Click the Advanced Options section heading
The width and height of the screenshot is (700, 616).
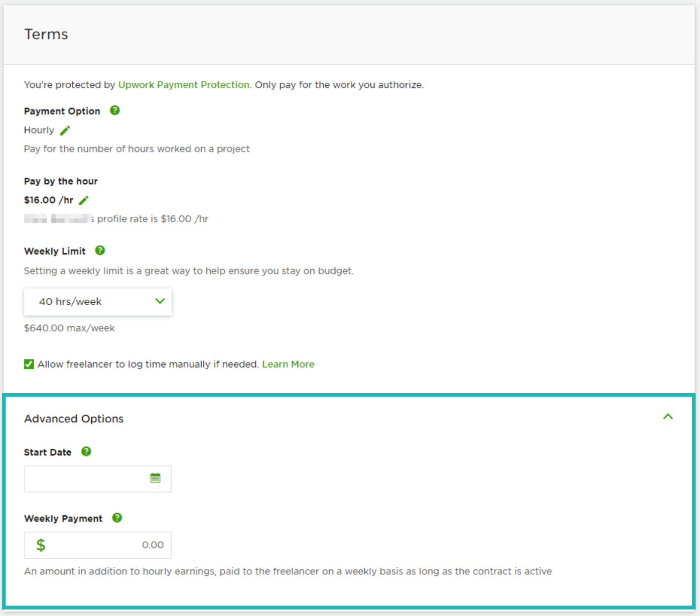click(x=74, y=419)
